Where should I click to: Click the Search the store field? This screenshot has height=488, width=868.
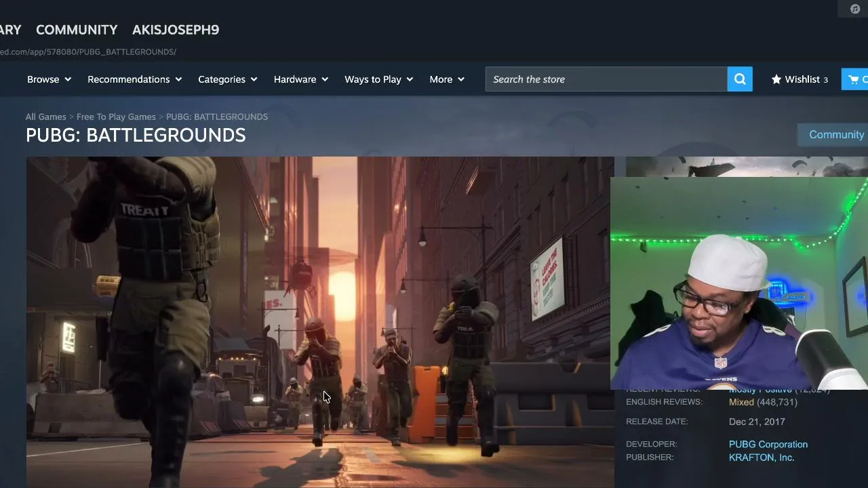pyautogui.click(x=606, y=79)
